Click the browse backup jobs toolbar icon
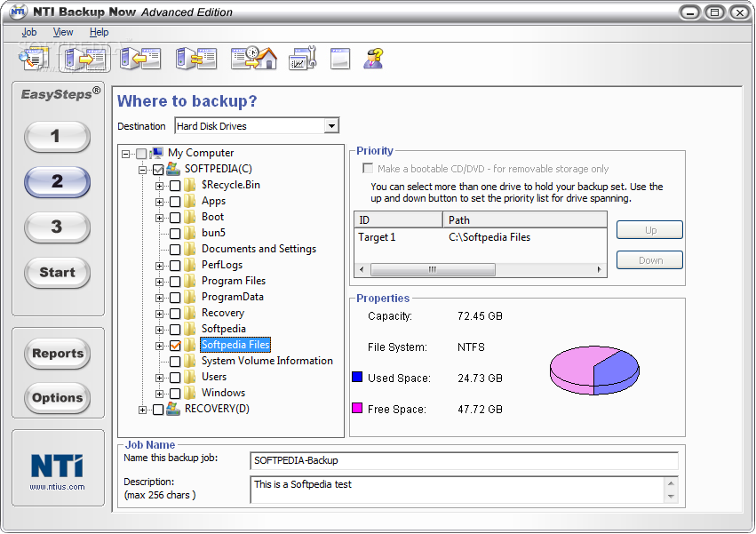The height and width of the screenshot is (534, 756). click(x=33, y=59)
